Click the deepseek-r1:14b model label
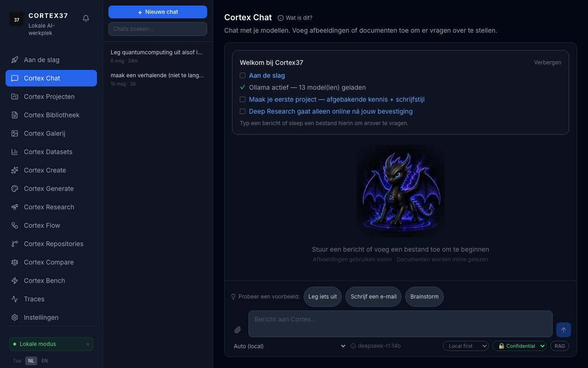 379,346
